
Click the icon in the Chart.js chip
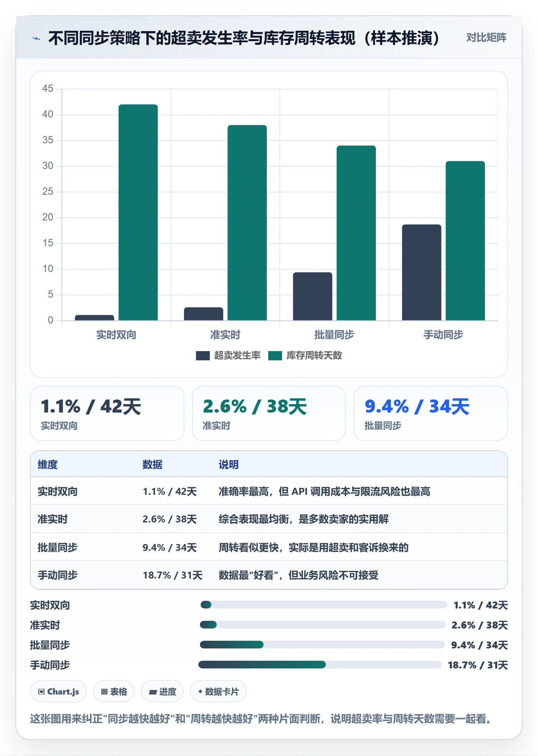pyautogui.click(x=42, y=692)
